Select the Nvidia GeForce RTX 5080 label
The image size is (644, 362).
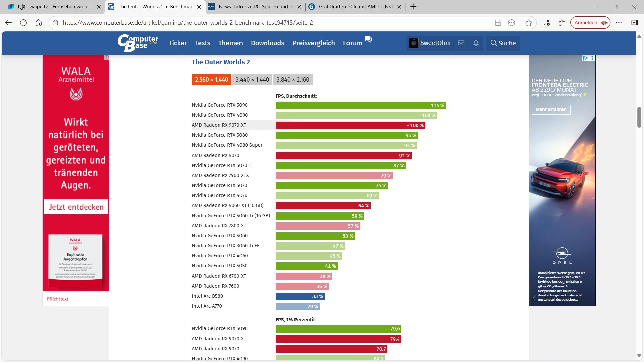219,135
